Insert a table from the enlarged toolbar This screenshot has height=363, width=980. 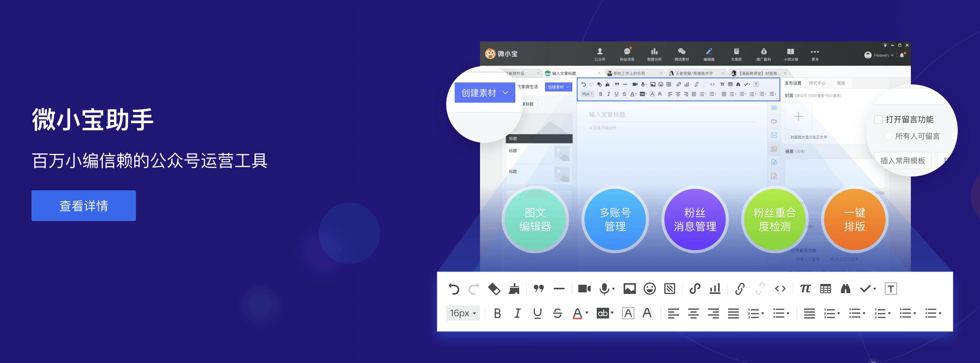point(826,289)
